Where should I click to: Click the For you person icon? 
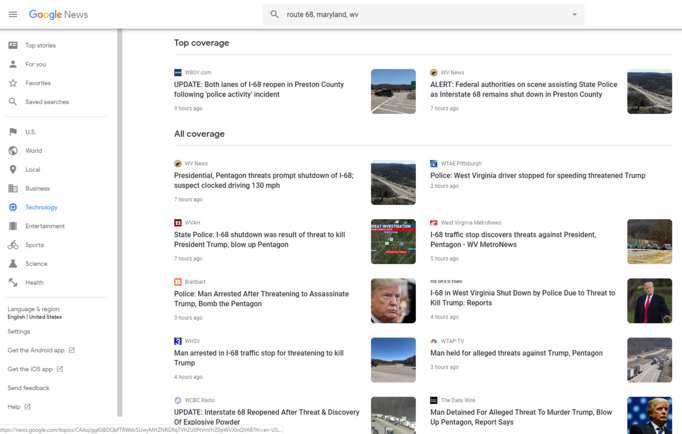pos(13,64)
